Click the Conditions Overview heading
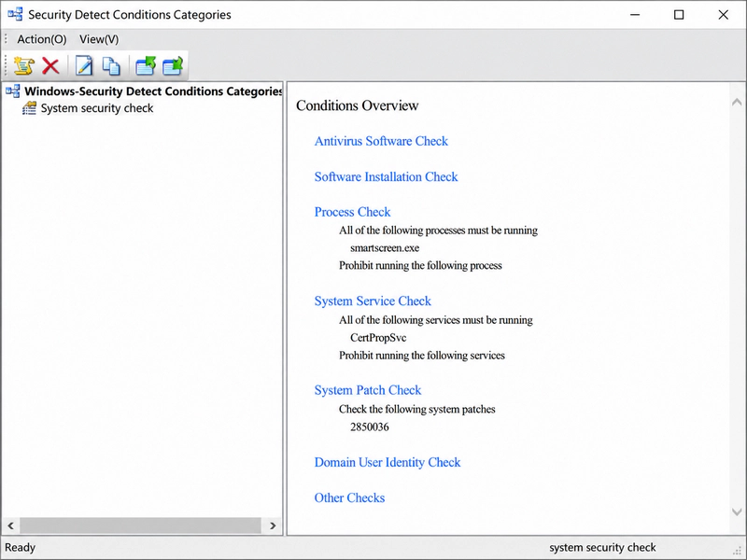Screen dimensions: 747x560 [358, 105]
